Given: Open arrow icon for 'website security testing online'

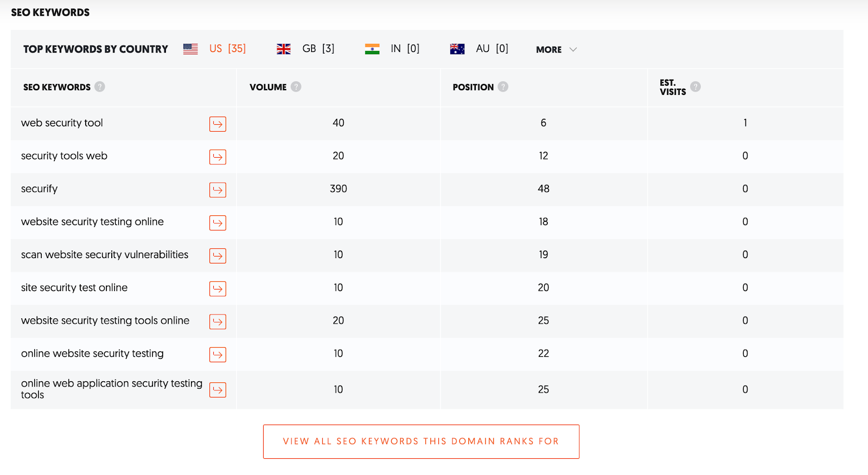Looking at the screenshot, I should tap(218, 223).
